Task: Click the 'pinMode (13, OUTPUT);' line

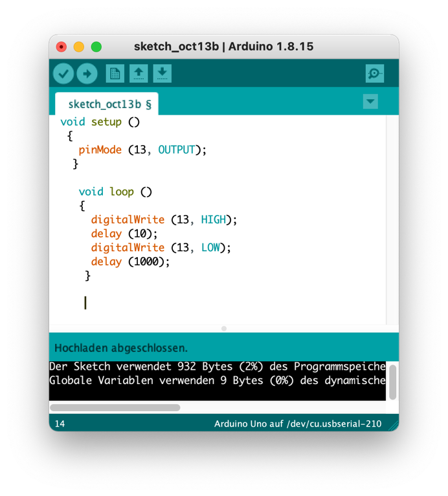Action: [x=142, y=150]
